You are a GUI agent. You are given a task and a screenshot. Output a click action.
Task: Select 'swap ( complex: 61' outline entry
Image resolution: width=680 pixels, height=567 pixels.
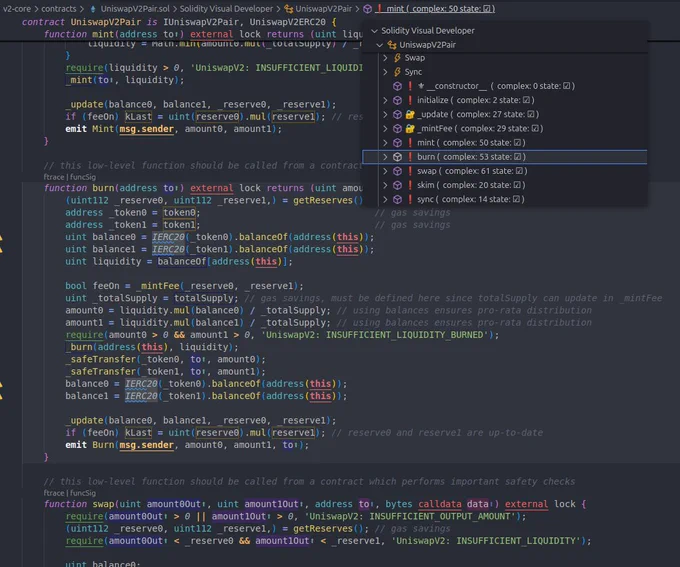tap(472, 171)
